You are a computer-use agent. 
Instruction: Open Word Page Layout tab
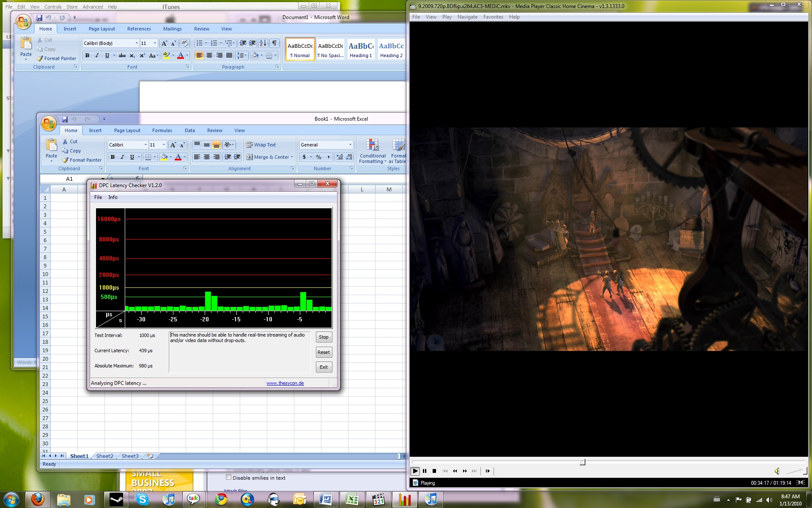(x=101, y=29)
